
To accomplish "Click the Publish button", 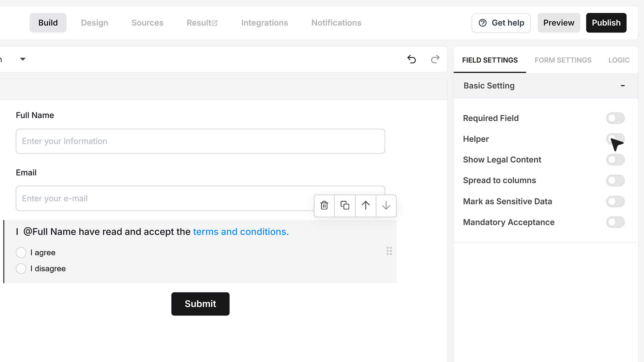I will [x=606, y=23].
